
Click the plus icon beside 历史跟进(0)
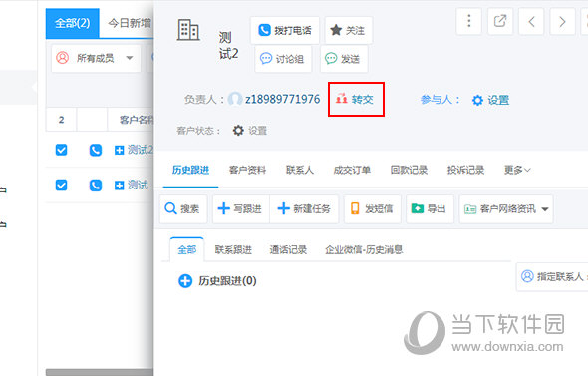(185, 280)
